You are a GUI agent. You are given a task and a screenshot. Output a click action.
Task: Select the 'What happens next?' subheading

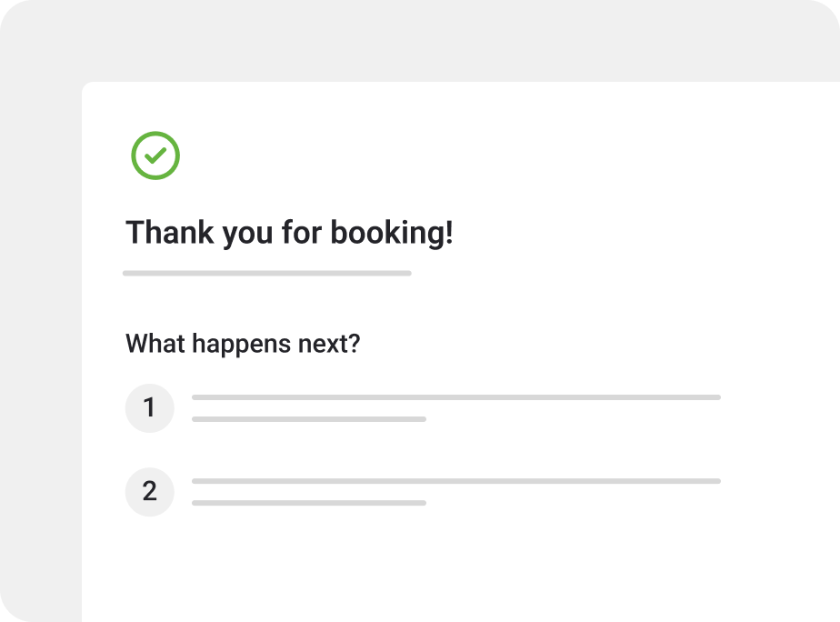243,344
